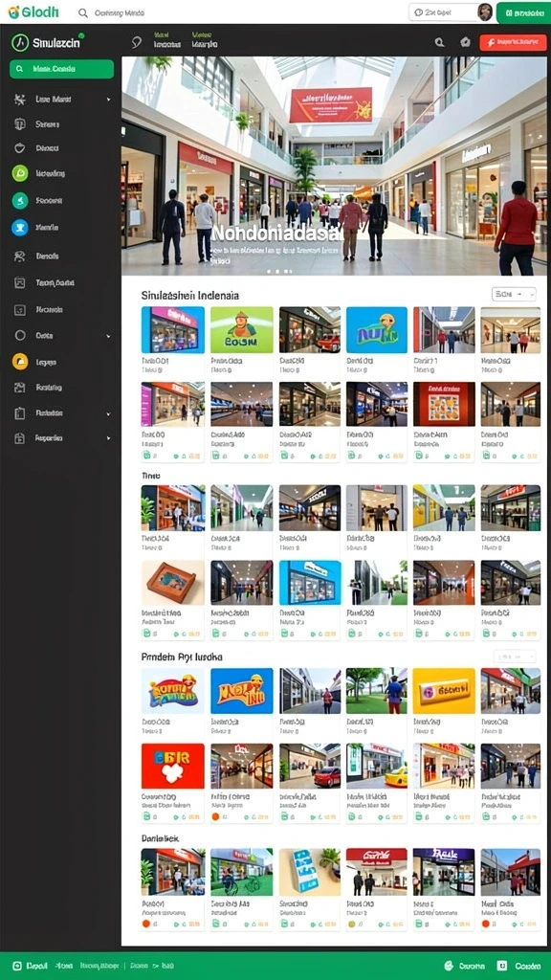
Task: Click the green search button in the sidebar
Action: pos(61,69)
